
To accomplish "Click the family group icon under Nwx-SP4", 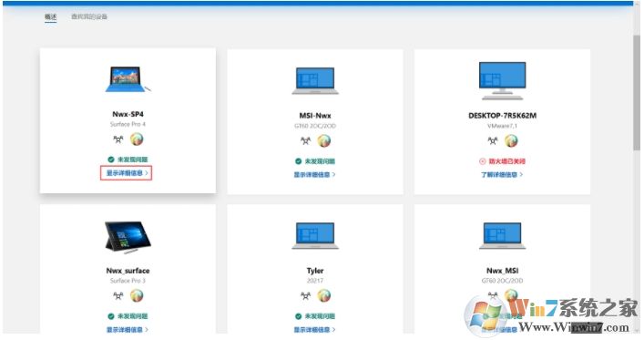I will click(118, 139).
